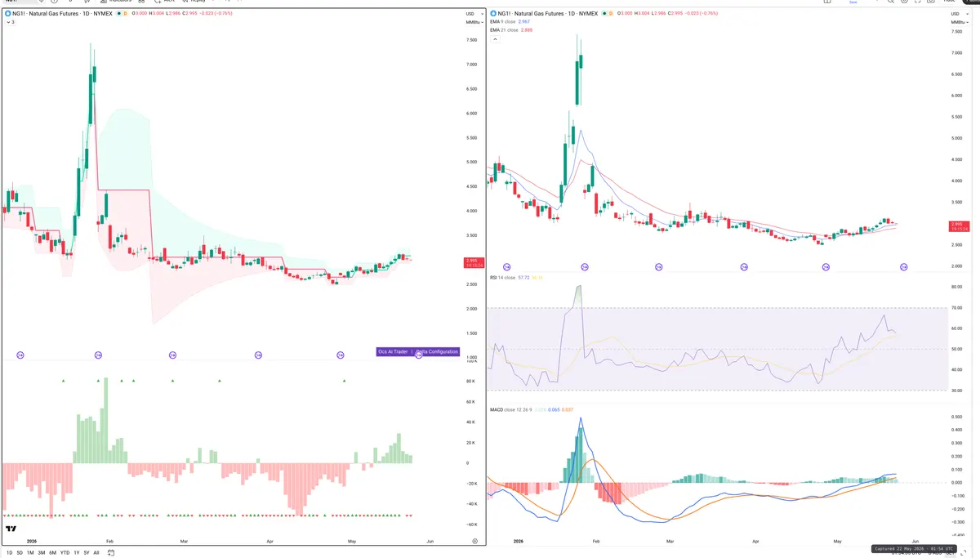Viewport: 980px width, 558px height.
Task: Click the red 2.995 price label on left chart
Action: click(473, 262)
